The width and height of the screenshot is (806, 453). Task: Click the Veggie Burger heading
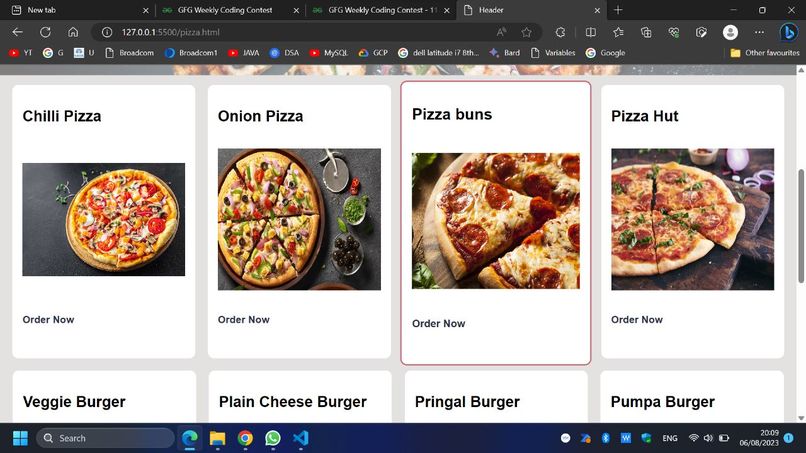[74, 402]
